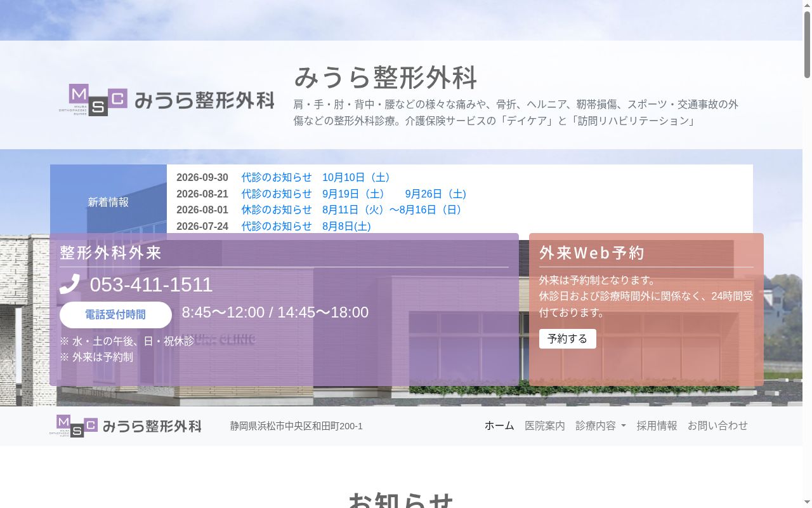Click the address 静岡県浜松市中央区和田町200-1
812x508 pixels.
[296, 426]
